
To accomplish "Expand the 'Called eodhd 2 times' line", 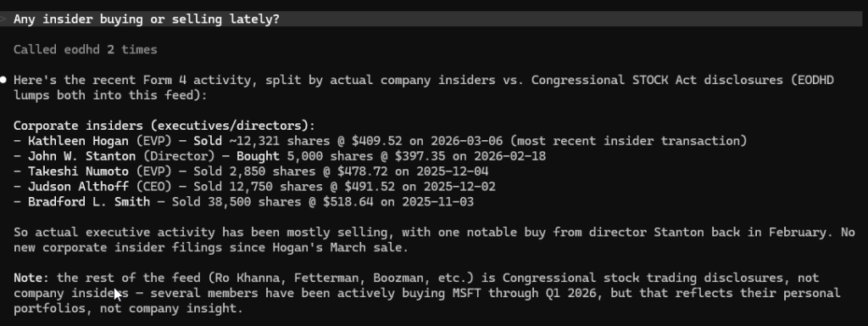I will click(x=86, y=50).
